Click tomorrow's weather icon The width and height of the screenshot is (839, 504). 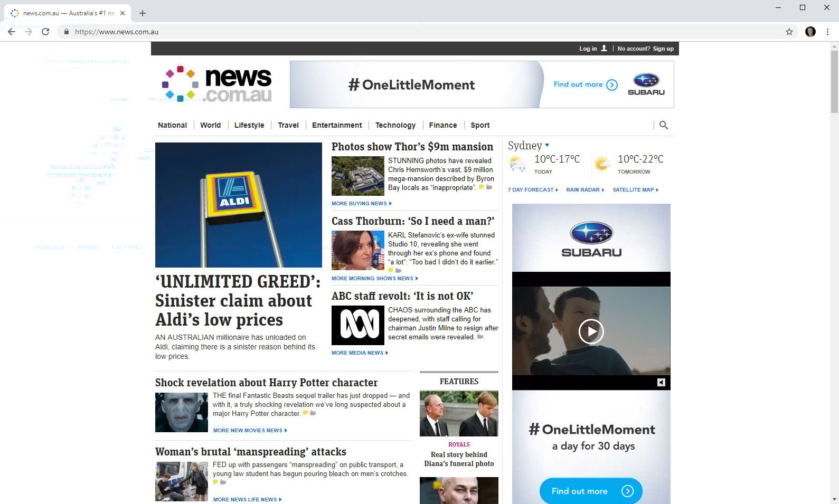click(602, 164)
